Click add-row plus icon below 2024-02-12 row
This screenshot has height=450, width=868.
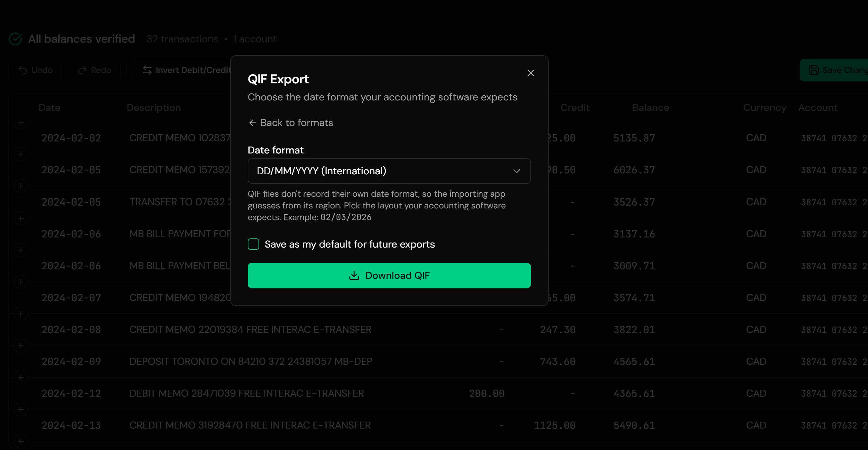coord(21,410)
